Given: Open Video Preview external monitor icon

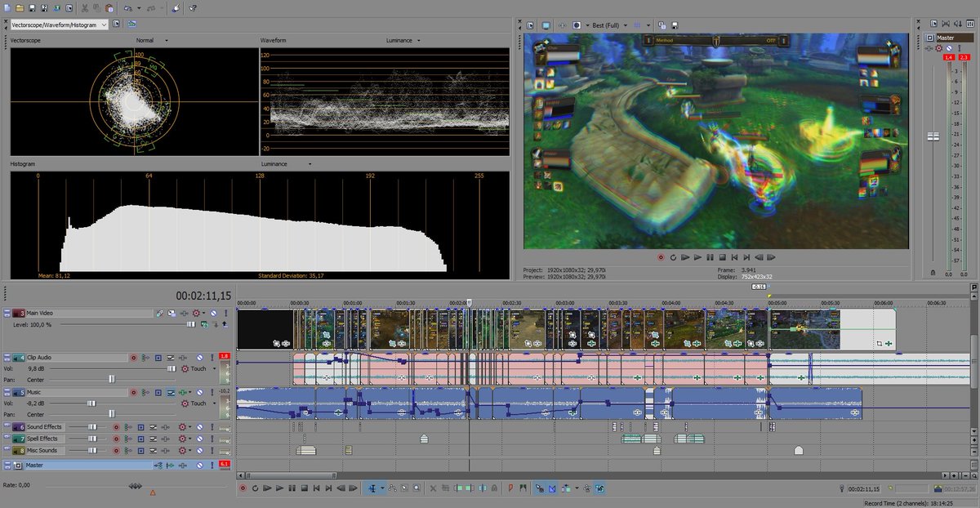Looking at the screenshot, I should (546, 25).
